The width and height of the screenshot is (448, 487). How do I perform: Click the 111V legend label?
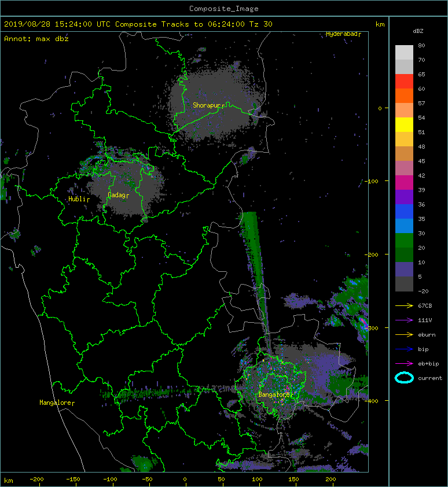pos(425,320)
